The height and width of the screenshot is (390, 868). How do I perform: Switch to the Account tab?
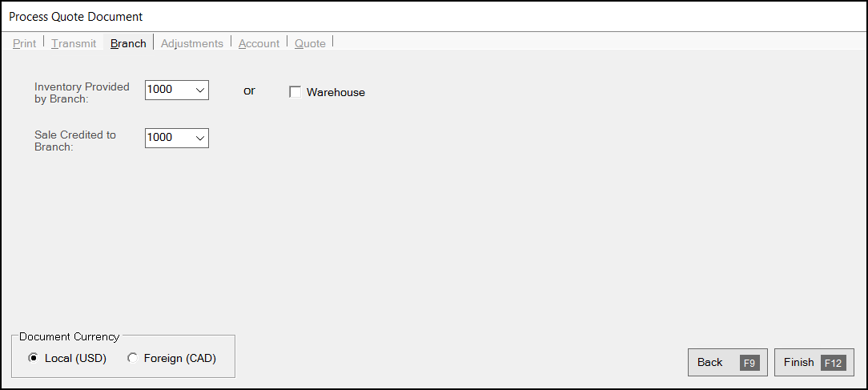259,43
